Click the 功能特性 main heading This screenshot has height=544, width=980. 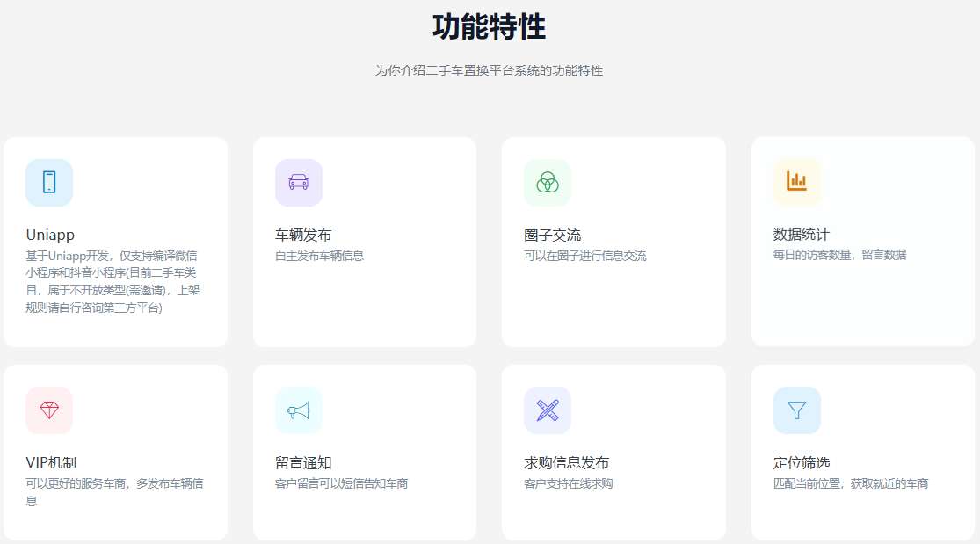coord(489,27)
